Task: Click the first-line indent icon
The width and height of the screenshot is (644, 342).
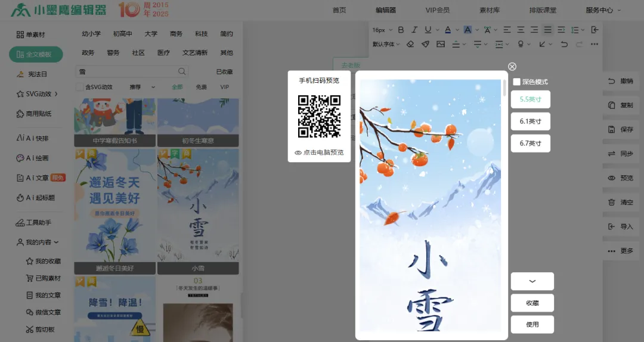Action: point(561,30)
